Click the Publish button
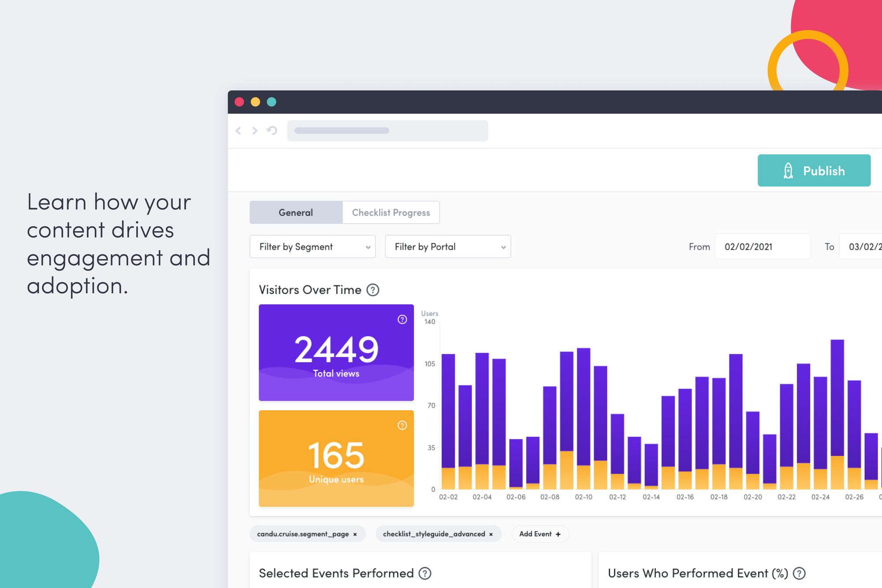 [x=815, y=171]
